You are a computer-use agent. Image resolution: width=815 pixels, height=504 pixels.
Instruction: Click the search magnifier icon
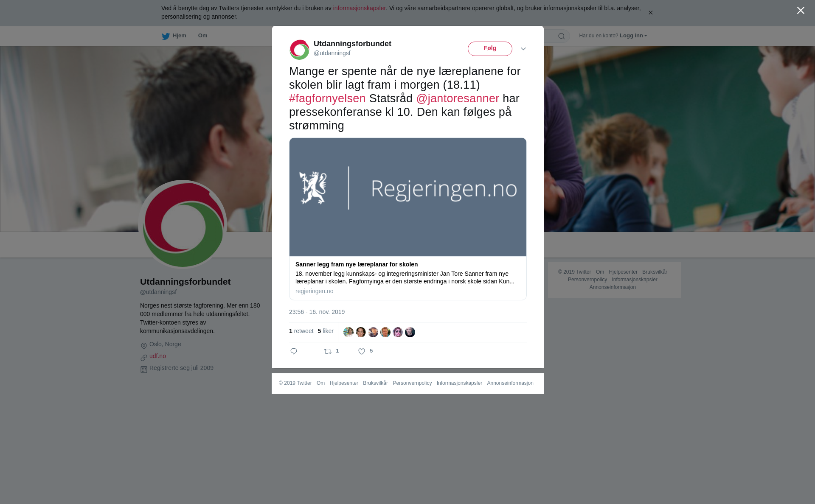pos(562,36)
